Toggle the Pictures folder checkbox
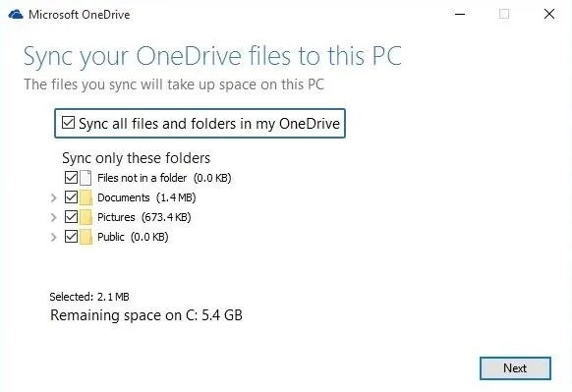The width and height of the screenshot is (572, 392). [x=71, y=217]
